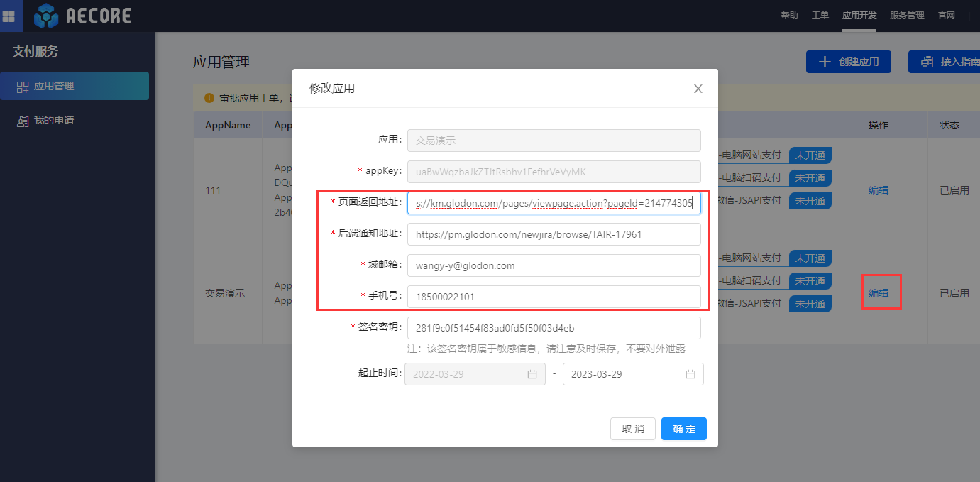Open the 工单 top navigation item
The height and width of the screenshot is (482, 980).
coord(820,15)
